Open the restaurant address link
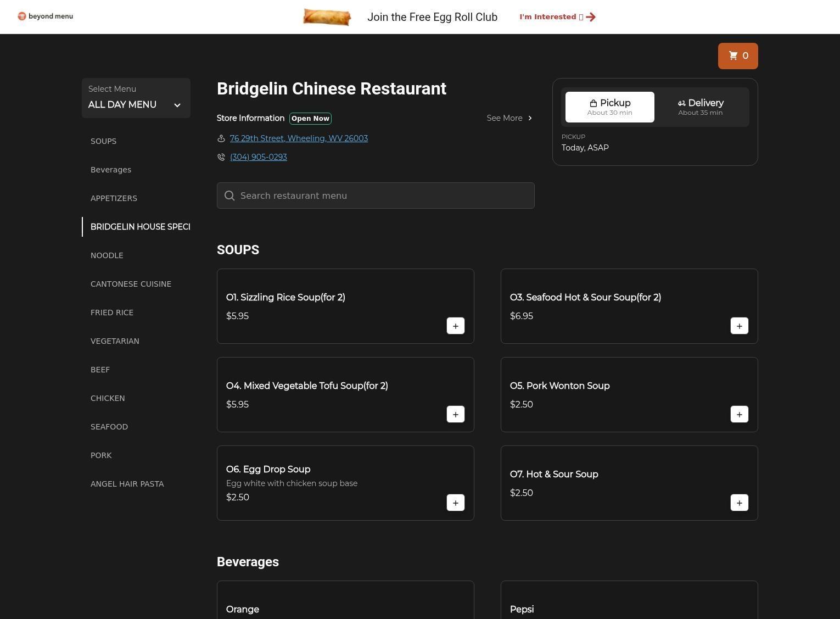 pos(299,138)
